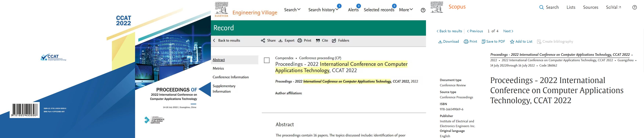644x138 pixels.
Task: Click the record title Proceedings - 2022 International Conference
Action: 341,67
